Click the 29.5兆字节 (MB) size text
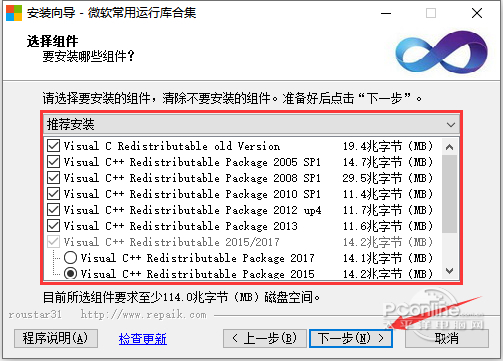This screenshot has height=361, width=503. tap(388, 178)
